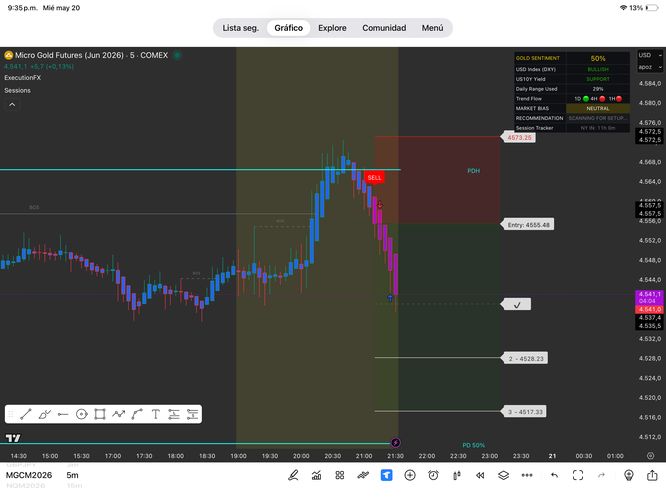Open the USD currency dropdown

coord(650,55)
